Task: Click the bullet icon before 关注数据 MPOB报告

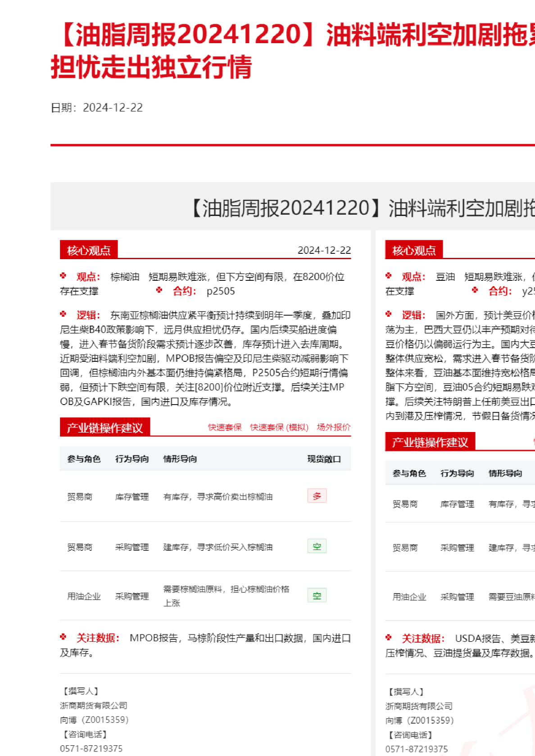Action: tap(63, 637)
